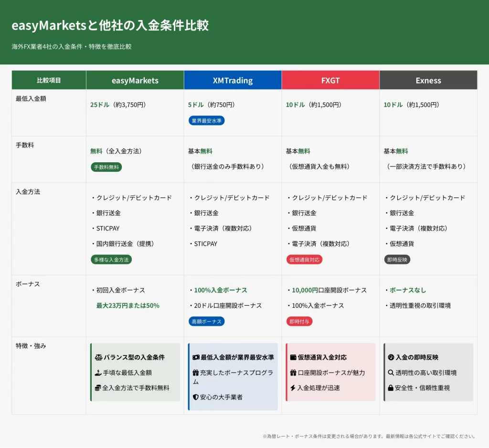Select the red FXGT column header
The image size is (489, 448).
click(x=330, y=80)
